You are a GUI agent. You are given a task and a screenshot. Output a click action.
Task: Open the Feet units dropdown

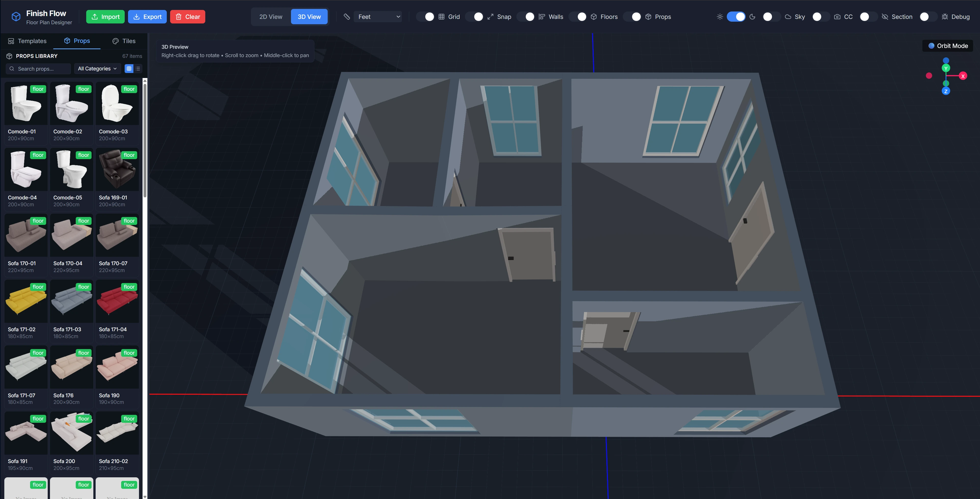(378, 17)
